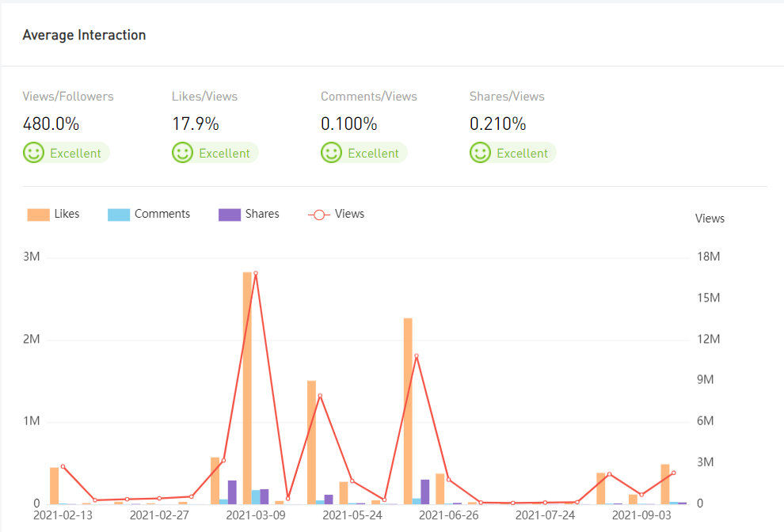Click the 480.0% Views/Followers value
784x532 pixels.
[51, 124]
